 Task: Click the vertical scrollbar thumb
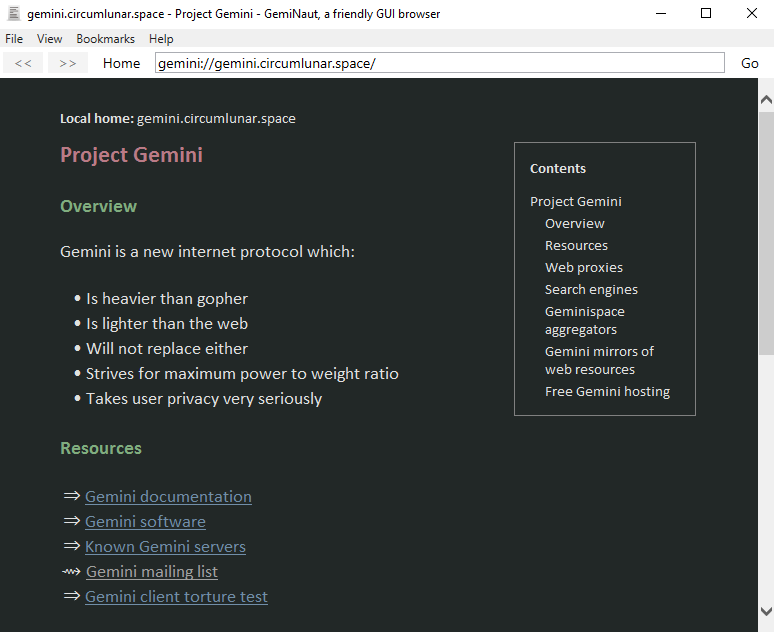766,233
